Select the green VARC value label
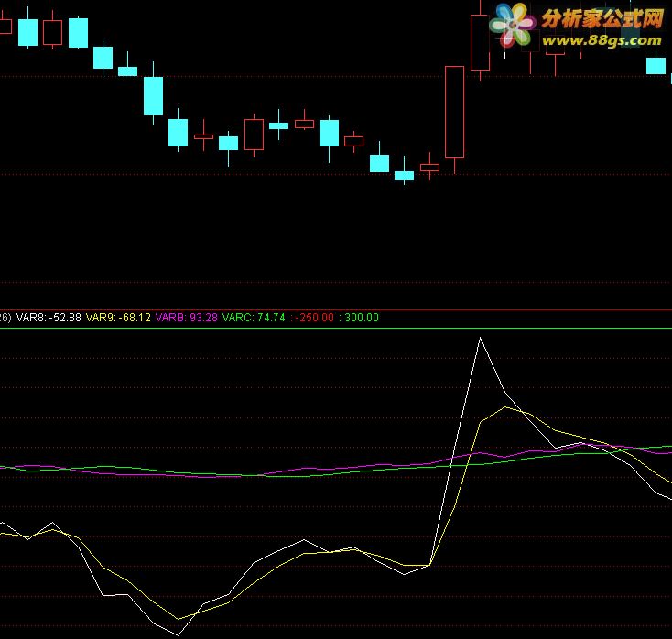The height and width of the screenshot is (639, 672). (x=254, y=318)
